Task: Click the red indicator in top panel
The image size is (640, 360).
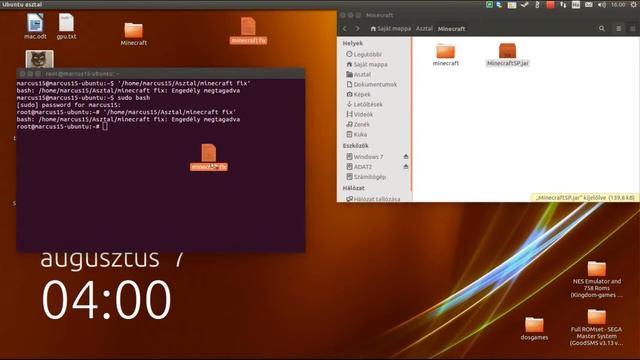Action: (550, 4)
